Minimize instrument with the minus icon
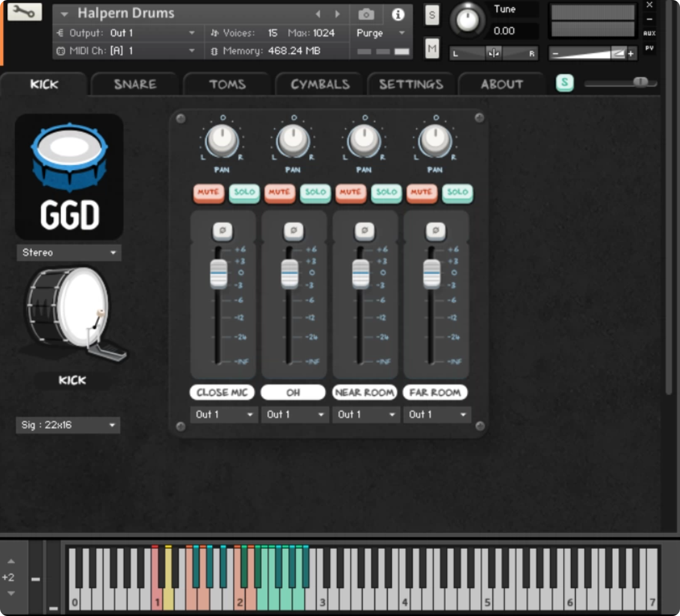 649,20
